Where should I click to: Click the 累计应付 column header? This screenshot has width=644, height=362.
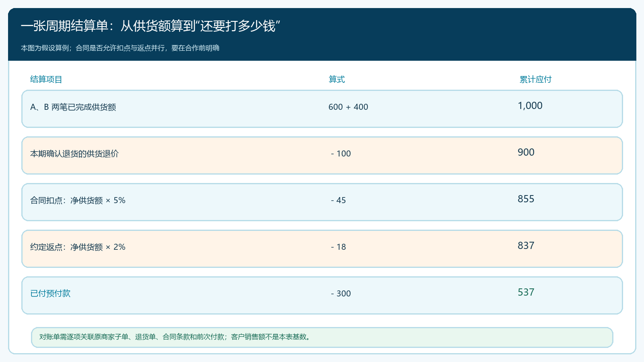tap(535, 79)
